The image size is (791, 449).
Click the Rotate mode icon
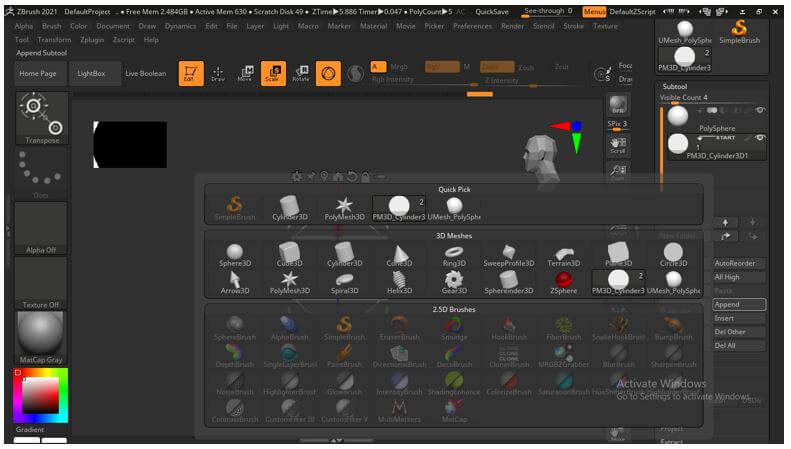(x=301, y=74)
